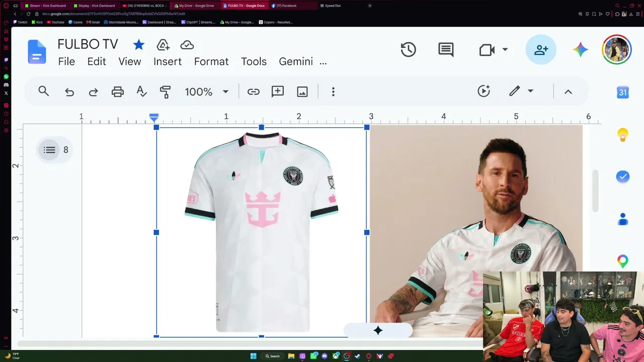Open the Gemini menu
This screenshot has height=362, width=644.
tap(296, 61)
